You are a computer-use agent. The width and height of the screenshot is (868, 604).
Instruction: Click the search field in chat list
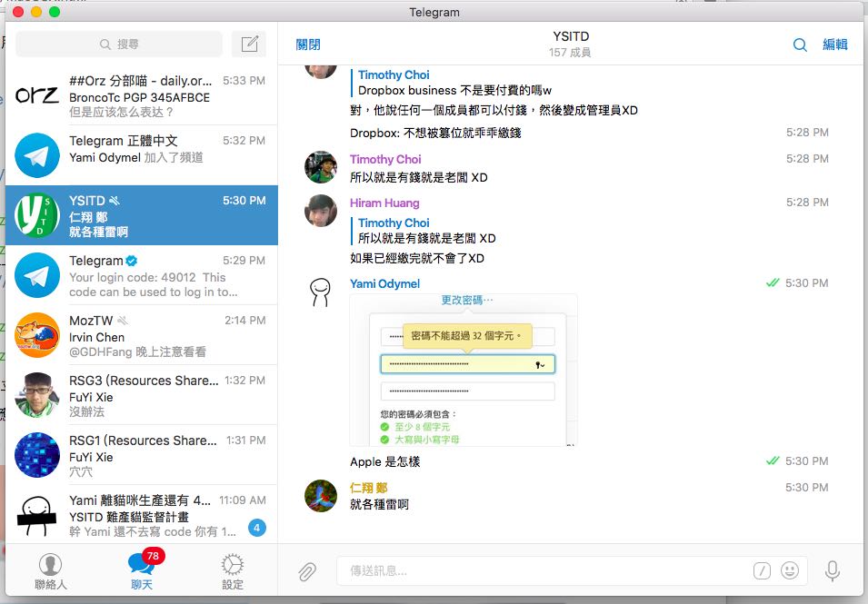pos(119,44)
